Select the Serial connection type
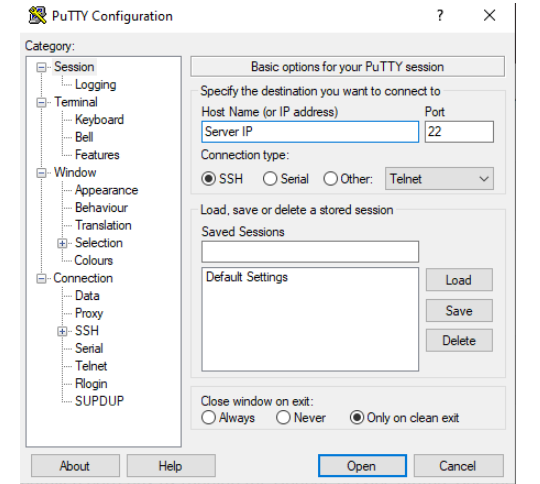 [x=270, y=179]
